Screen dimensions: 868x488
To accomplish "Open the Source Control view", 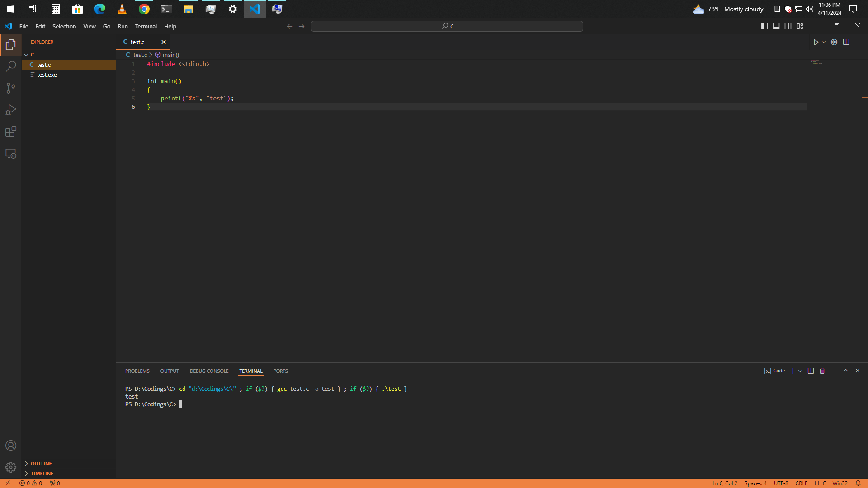I will click(11, 88).
